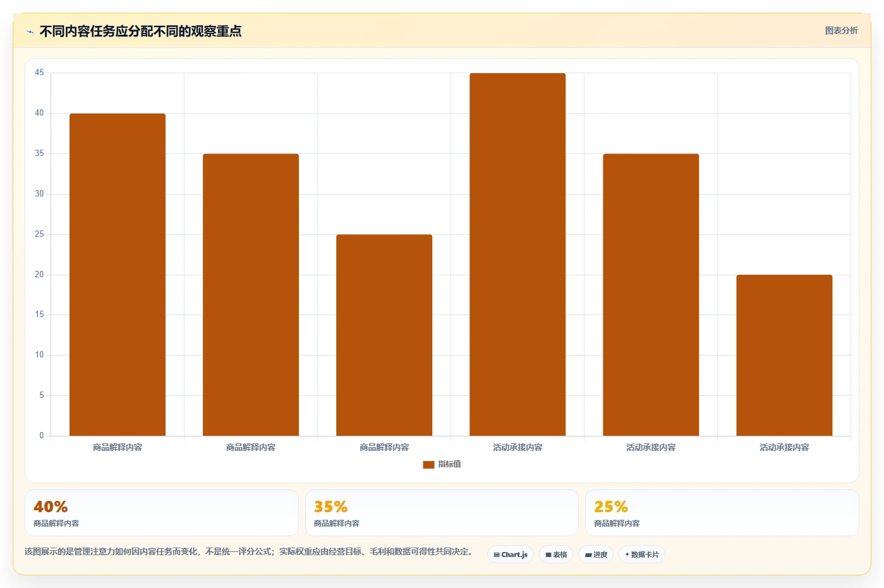The width and height of the screenshot is (884, 588).
Task: Click the y-axis tick label 15
Action: pos(39,315)
